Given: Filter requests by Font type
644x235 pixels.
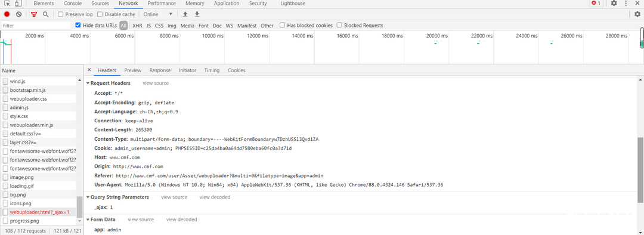Looking at the screenshot, I should [203, 26].
